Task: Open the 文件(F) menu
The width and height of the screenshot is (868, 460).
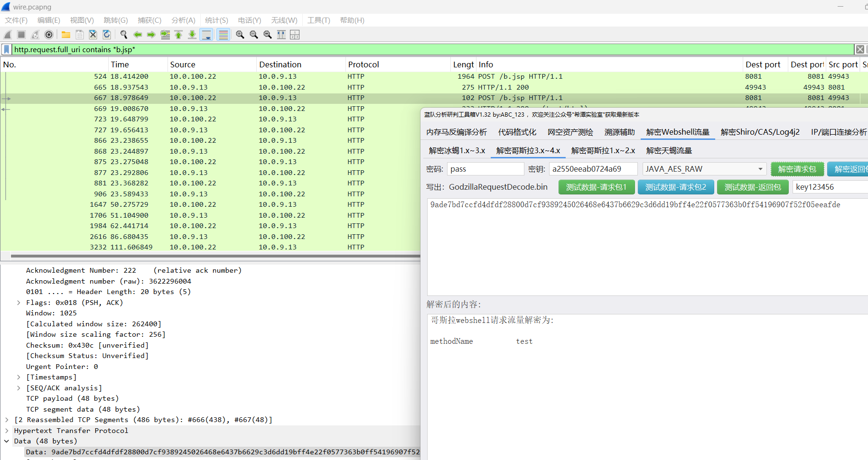Action: pos(16,20)
